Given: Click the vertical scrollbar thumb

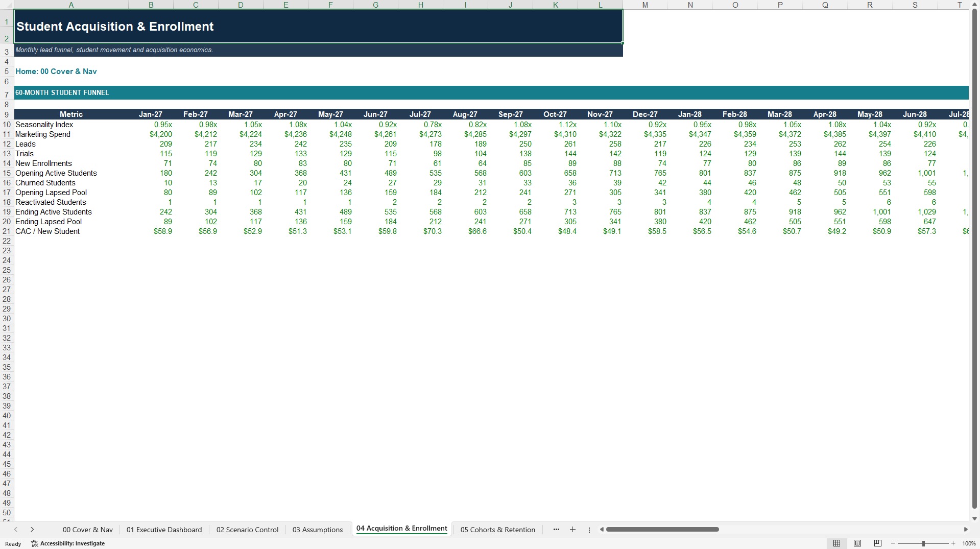Looking at the screenshot, I should tap(974, 258).
